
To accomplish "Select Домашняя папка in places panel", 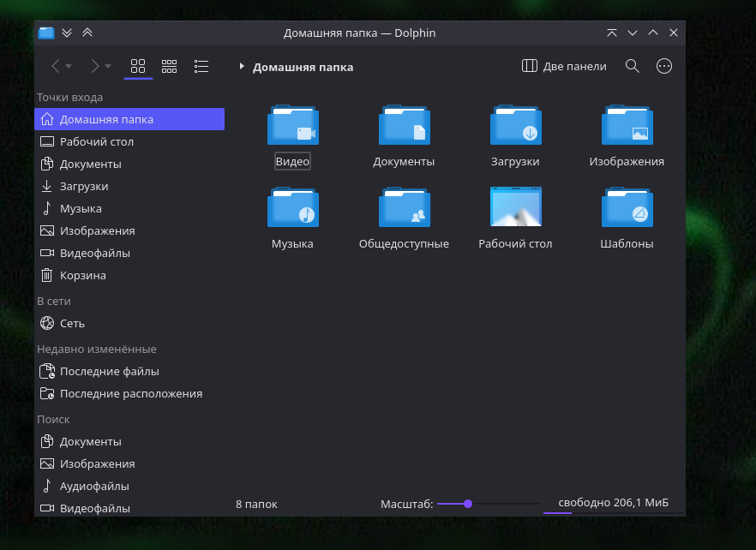I will click(129, 119).
